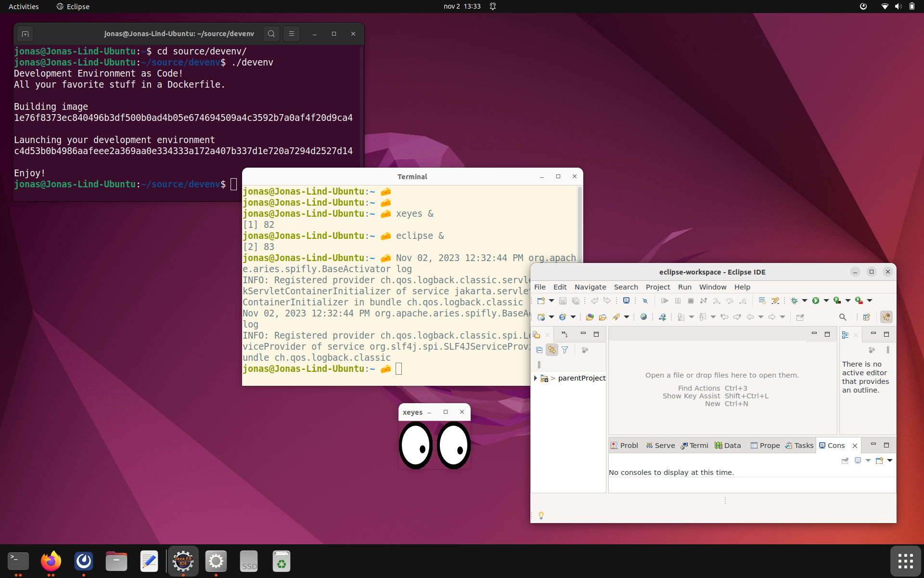Viewport: 924px width, 578px height.
Task: Open the Project Explorer filter funnel icon
Action: click(565, 350)
